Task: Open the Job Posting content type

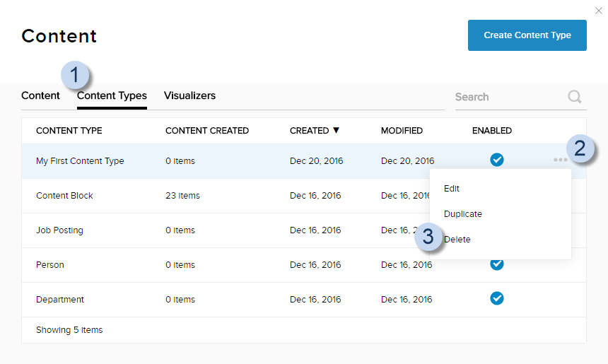Action: (x=59, y=230)
